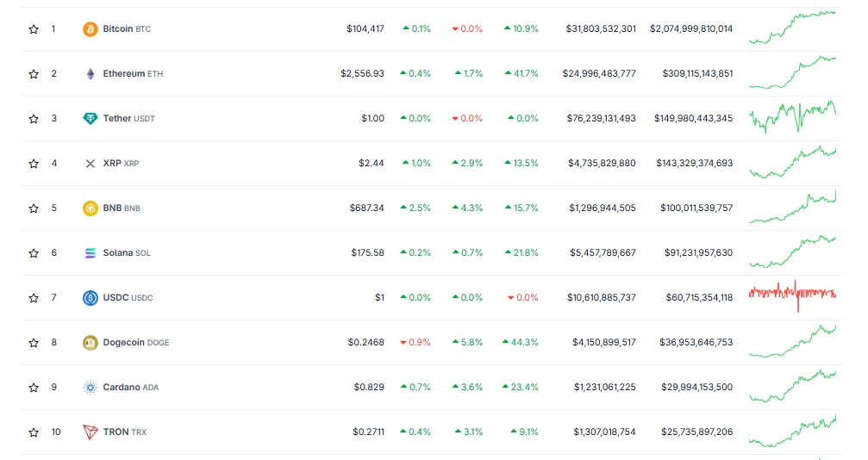Screen dimensions: 868x460
Task: View the red USDC sparkline chart
Action: tap(793, 296)
